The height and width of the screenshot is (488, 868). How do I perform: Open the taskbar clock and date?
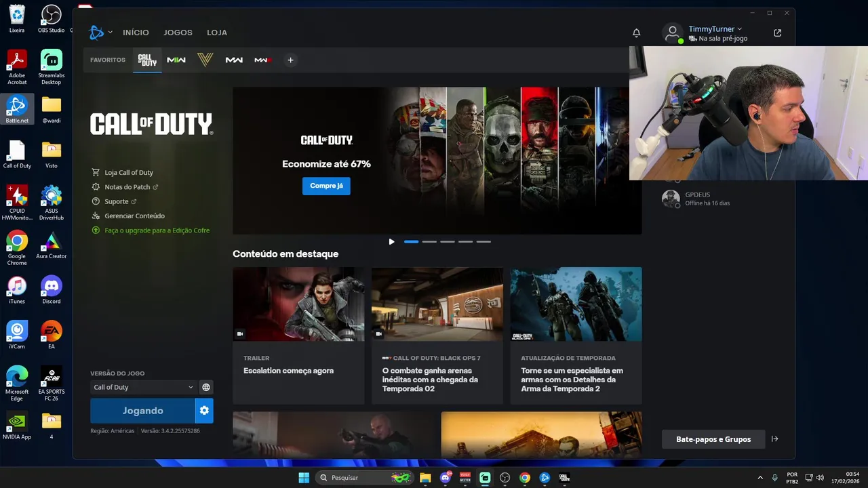point(846,478)
